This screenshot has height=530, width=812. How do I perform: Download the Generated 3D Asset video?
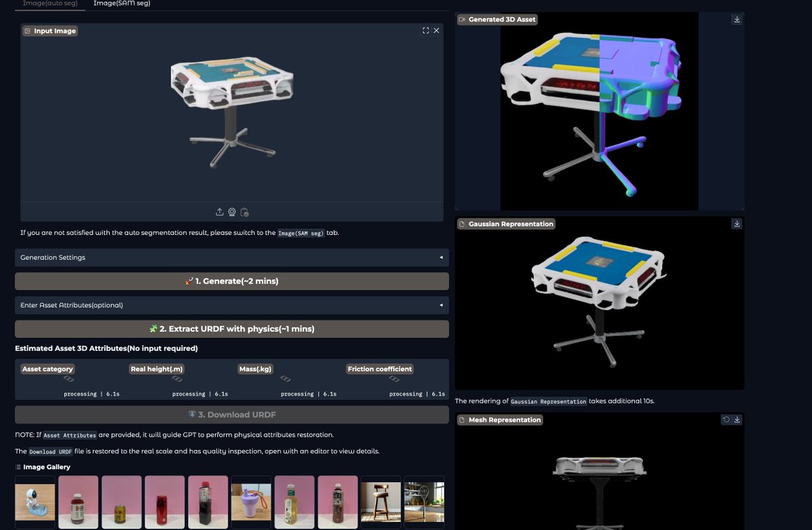[x=737, y=20]
